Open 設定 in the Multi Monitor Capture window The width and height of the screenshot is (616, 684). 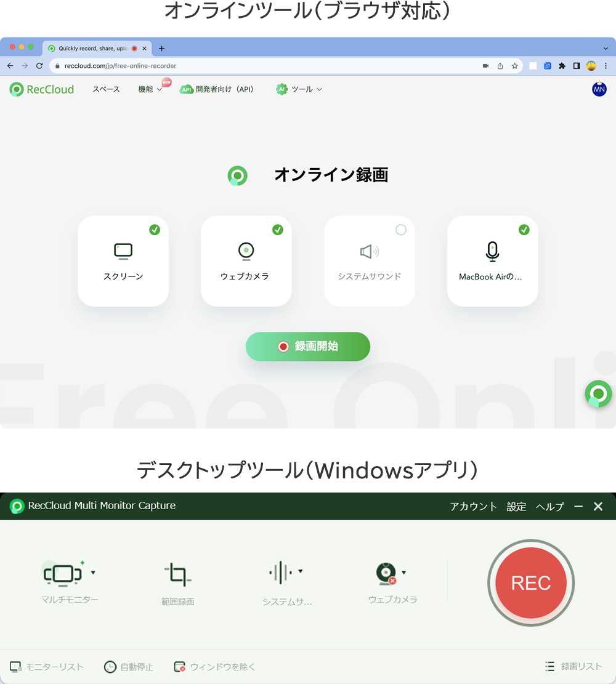point(516,507)
